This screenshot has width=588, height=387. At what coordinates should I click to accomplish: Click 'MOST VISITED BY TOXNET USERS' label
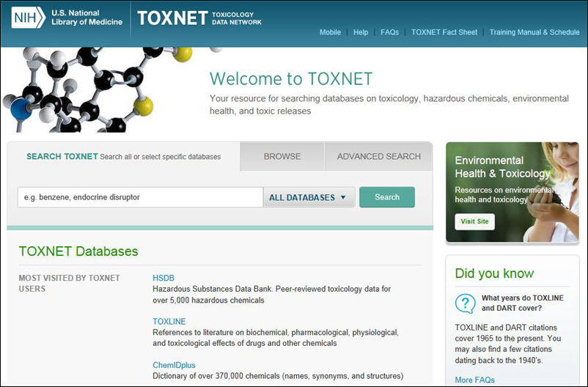pyautogui.click(x=70, y=284)
